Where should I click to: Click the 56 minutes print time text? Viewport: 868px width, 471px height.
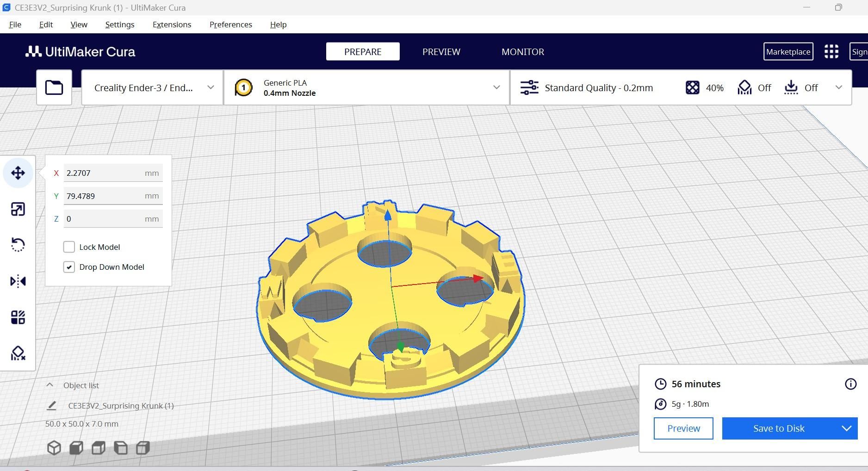pos(696,384)
